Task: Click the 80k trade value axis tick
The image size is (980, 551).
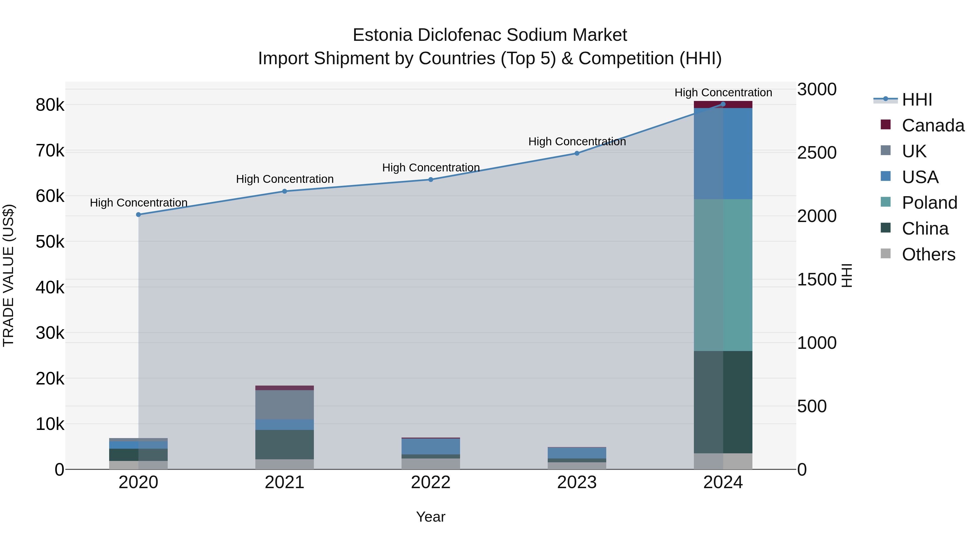Action: tap(50, 105)
